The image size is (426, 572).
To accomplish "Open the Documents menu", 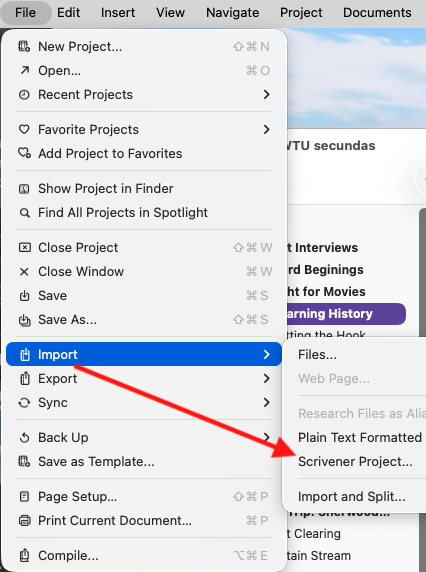I will 377,13.
